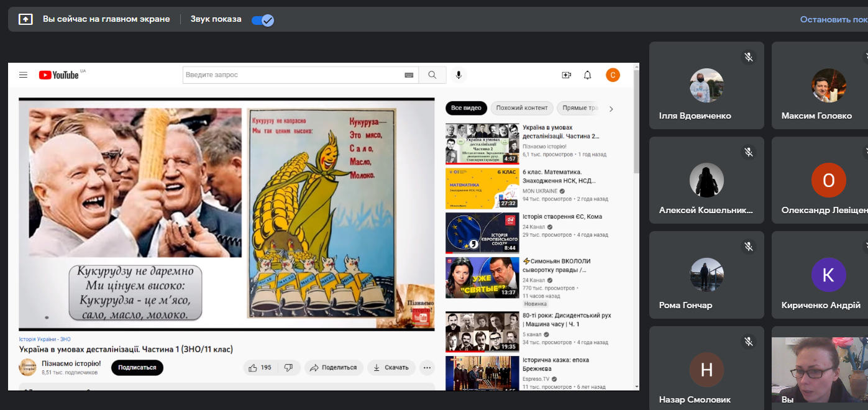
Task: Click the YouTube logo
Action: (59, 75)
